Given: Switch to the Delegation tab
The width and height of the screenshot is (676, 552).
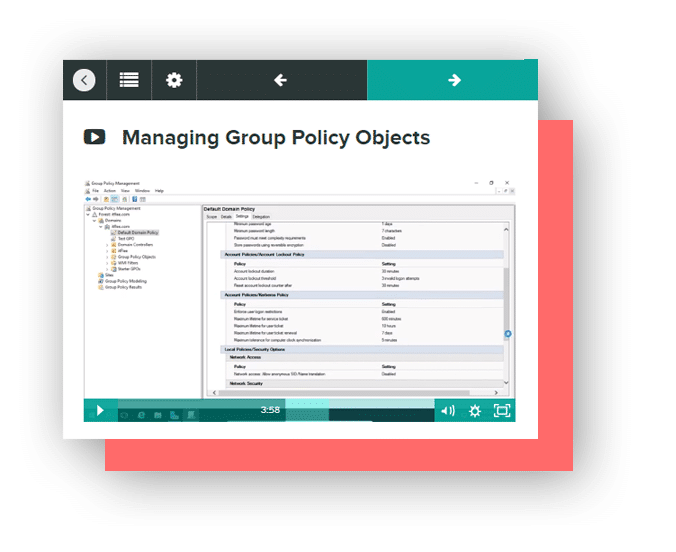Looking at the screenshot, I should [261, 216].
